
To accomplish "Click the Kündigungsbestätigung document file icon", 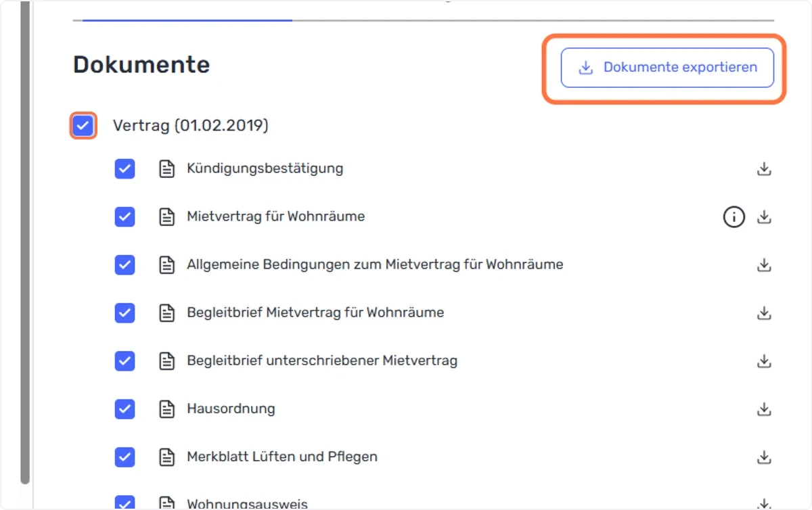I will (166, 169).
